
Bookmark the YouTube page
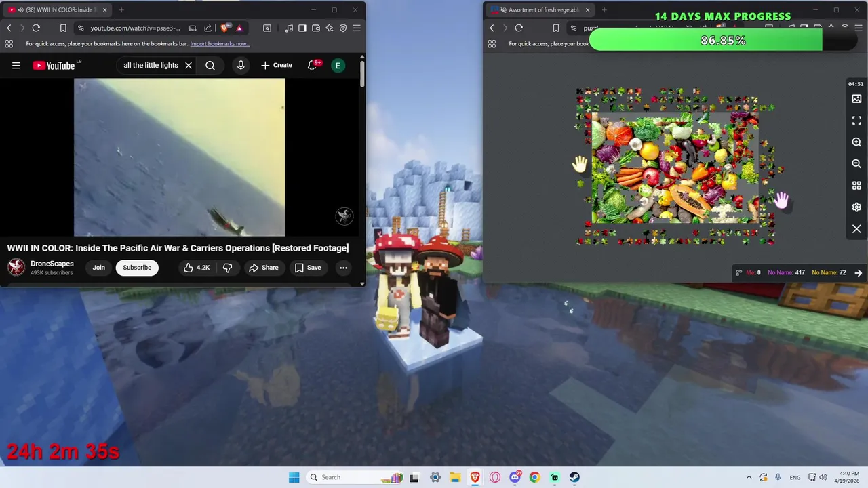coord(63,28)
